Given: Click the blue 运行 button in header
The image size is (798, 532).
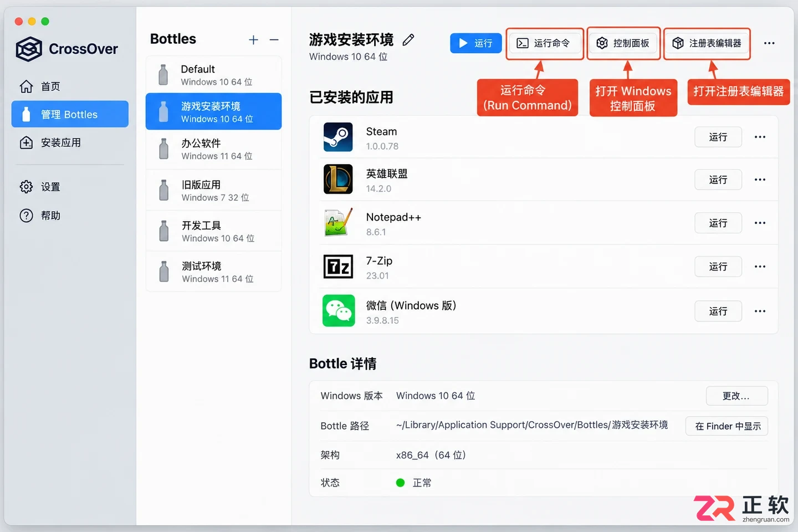Looking at the screenshot, I should click(475, 43).
